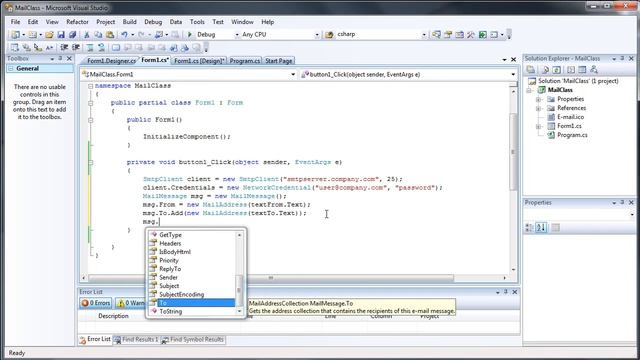Click the Save All icon
Screen dimensions: 640x360
pyautogui.click(x=72, y=35)
